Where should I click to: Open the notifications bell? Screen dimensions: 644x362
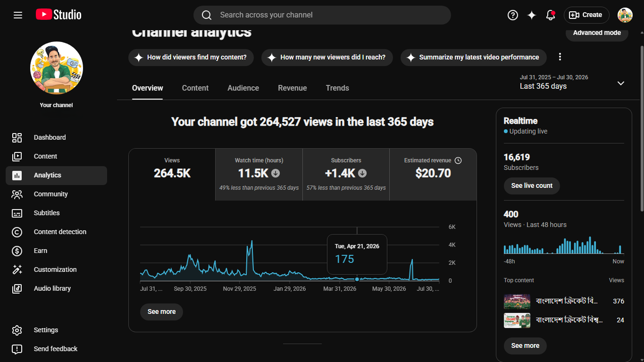[551, 15]
